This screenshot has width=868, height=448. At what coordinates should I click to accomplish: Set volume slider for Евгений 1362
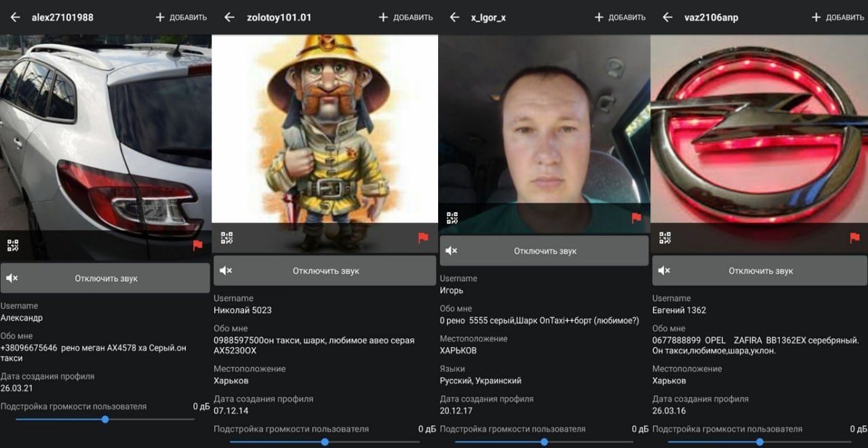pos(760,442)
